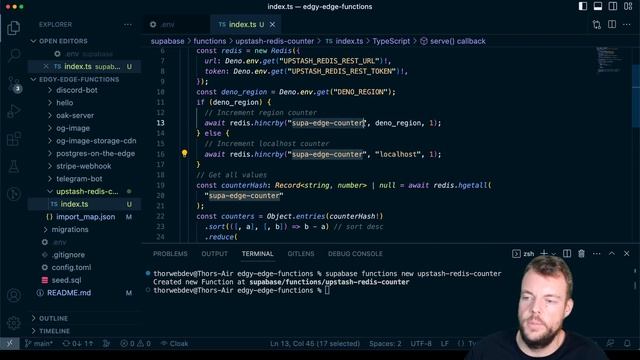Close the index.ts editor tab

point(272,24)
